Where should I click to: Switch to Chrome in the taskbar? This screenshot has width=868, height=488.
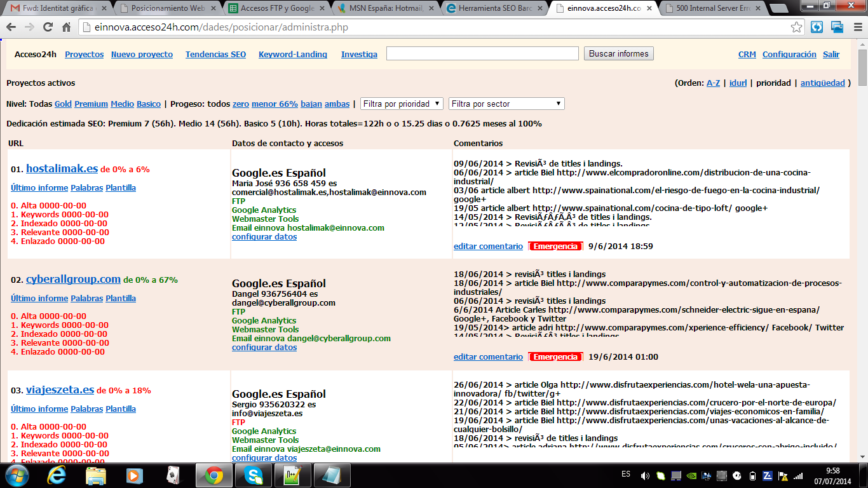pos(214,475)
